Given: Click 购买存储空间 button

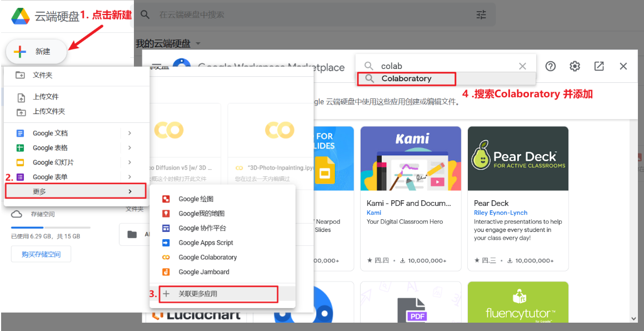Looking at the screenshot, I should point(41,255).
